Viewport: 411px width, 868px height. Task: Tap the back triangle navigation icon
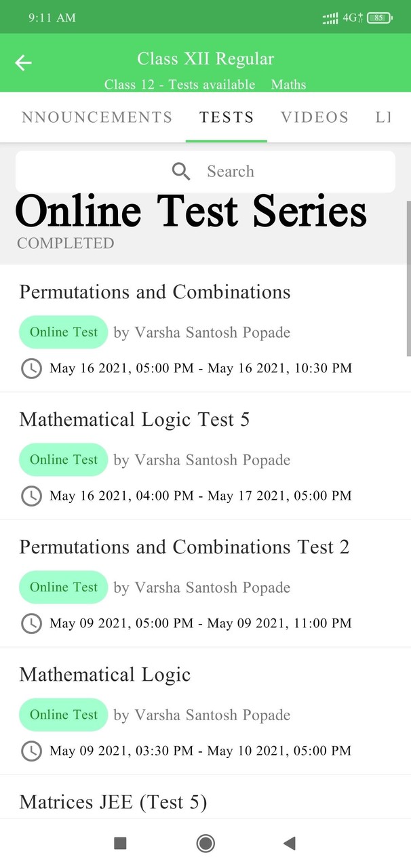click(290, 843)
